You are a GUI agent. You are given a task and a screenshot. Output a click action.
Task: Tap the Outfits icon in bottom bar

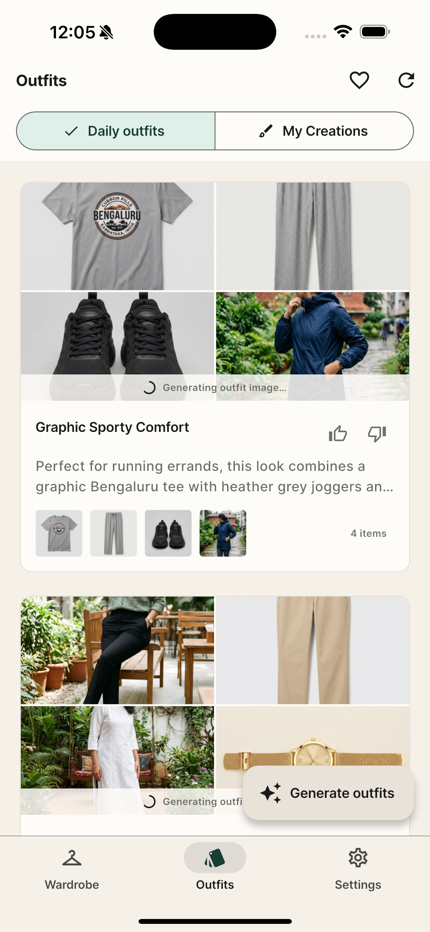point(215,858)
